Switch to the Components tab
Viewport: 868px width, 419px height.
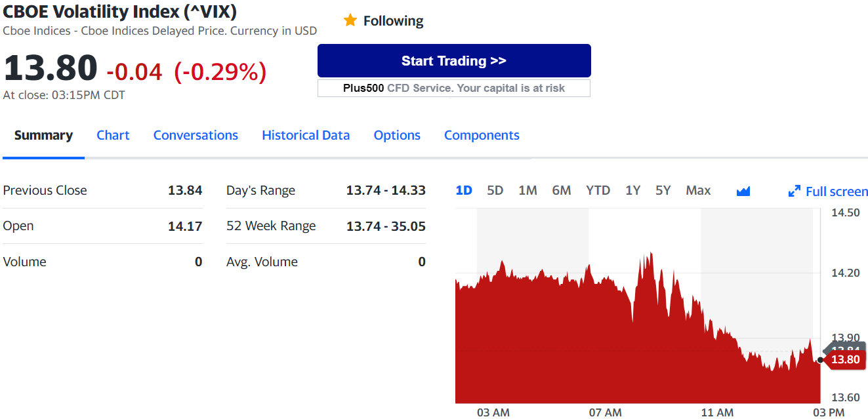[x=482, y=135]
